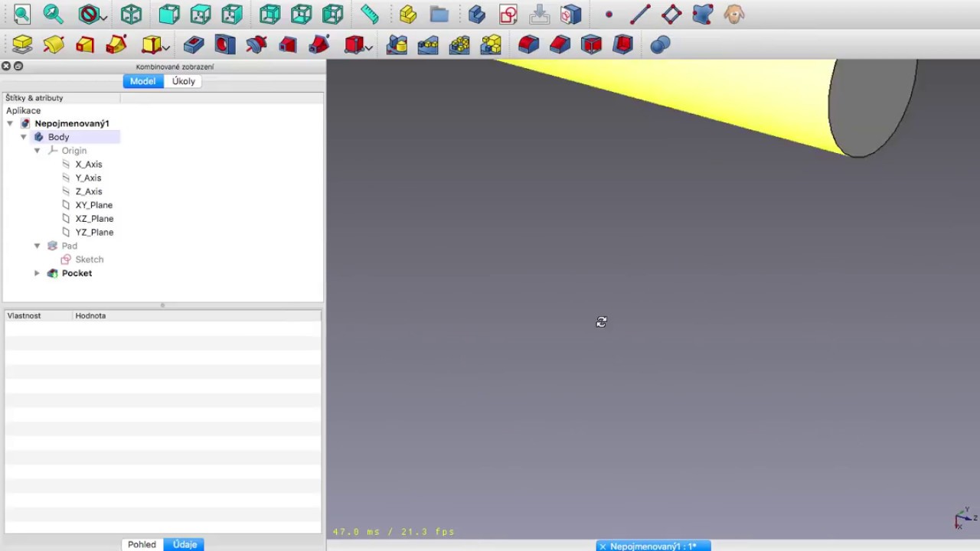980x551 pixels.
Task: Switch to the bottom view cube
Action: 301,14
